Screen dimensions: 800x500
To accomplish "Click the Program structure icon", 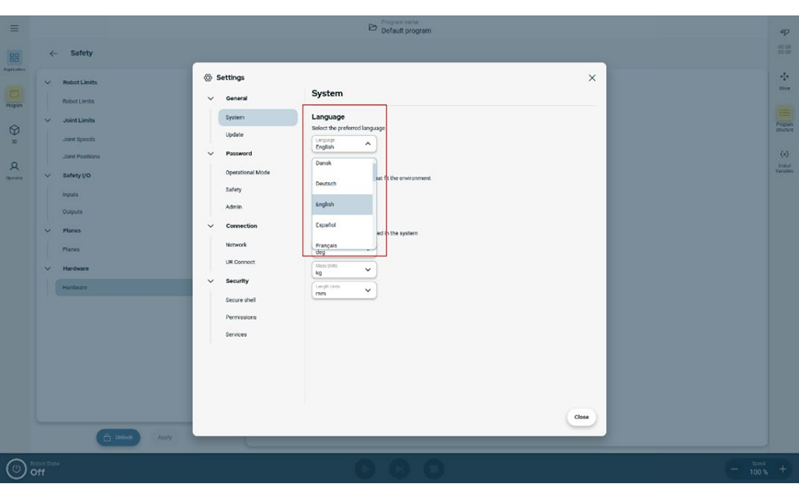I will (x=784, y=116).
